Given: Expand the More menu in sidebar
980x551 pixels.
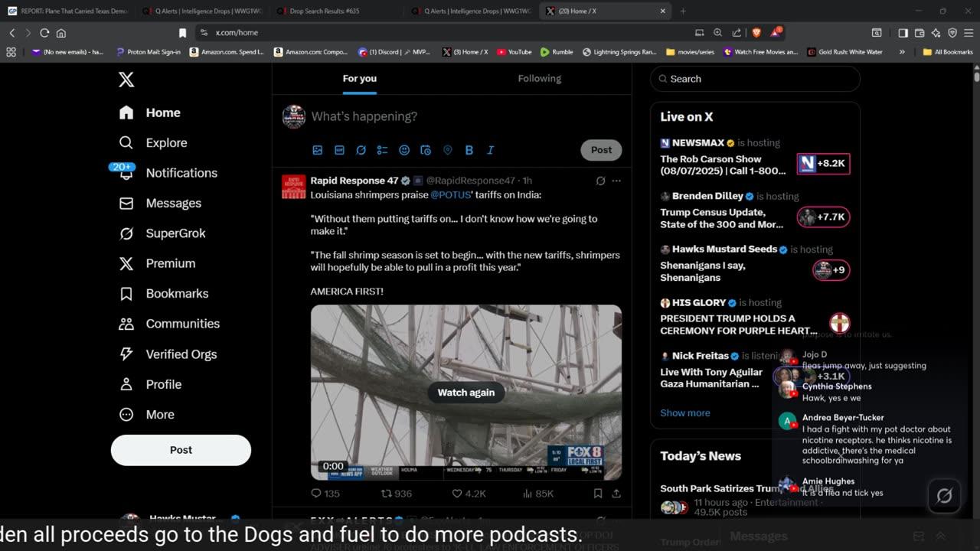Looking at the screenshot, I should tap(146, 415).
